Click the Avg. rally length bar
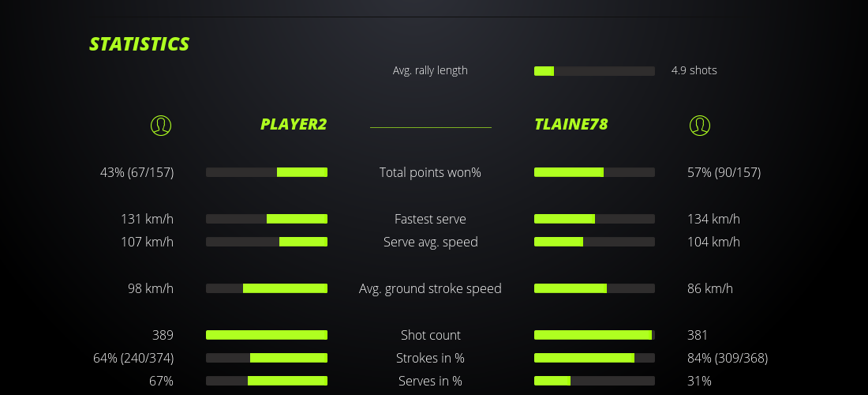 (x=594, y=71)
